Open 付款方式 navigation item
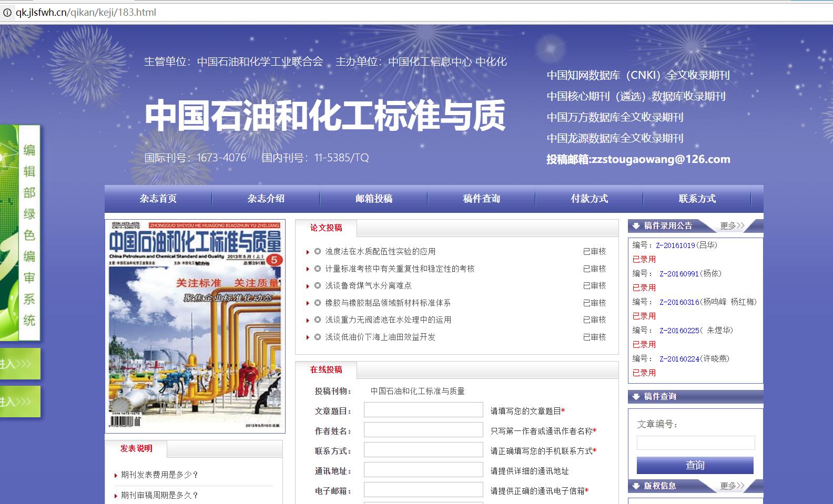 click(590, 199)
